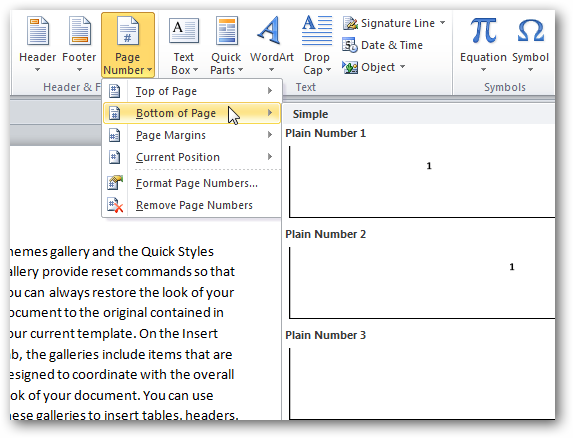
Task: Expand the Signature Line dropdown arrow
Action: (443, 23)
